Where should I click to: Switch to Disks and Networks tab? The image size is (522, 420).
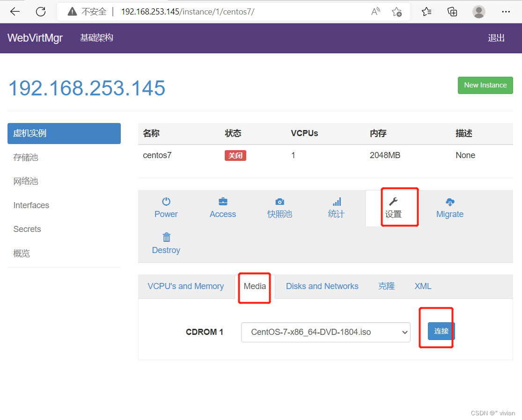coord(322,286)
